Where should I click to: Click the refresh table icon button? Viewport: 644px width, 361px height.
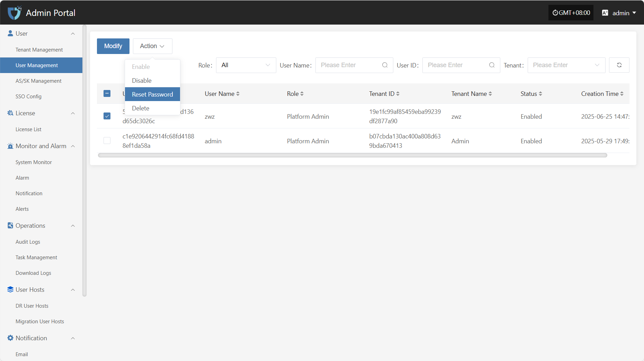(619, 65)
